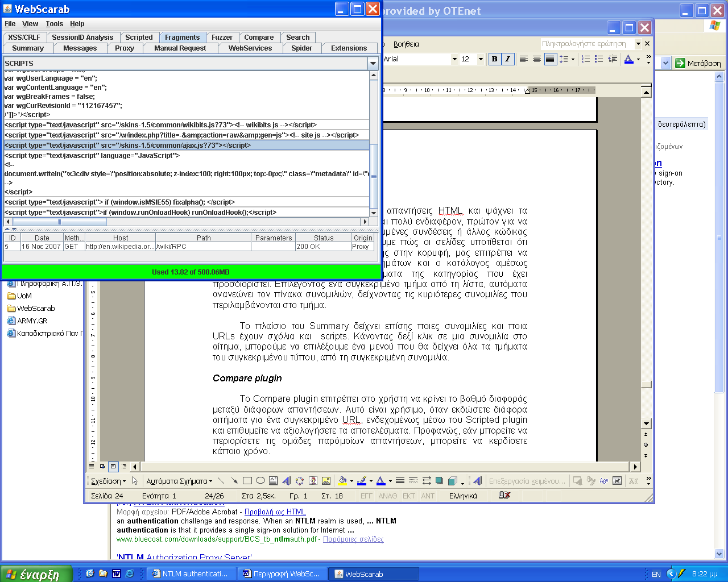Click the right indent marker on ruler
Image resolution: width=728 pixels, height=582 pixels.
pos(528,91)
